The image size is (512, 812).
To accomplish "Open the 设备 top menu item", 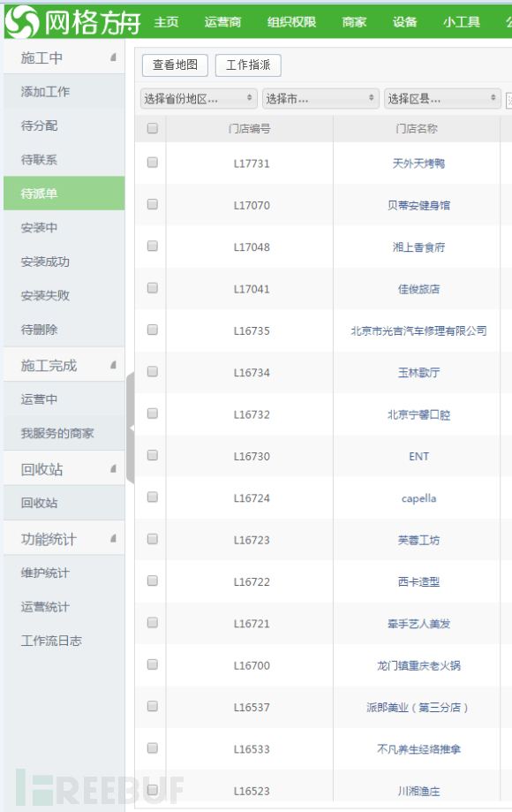I will (x=405, y=22).
